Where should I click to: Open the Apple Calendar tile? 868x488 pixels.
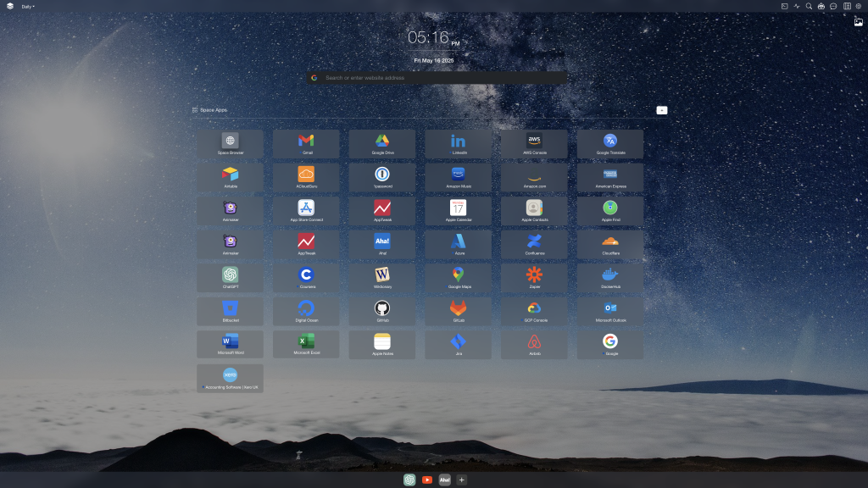[458, 211]
